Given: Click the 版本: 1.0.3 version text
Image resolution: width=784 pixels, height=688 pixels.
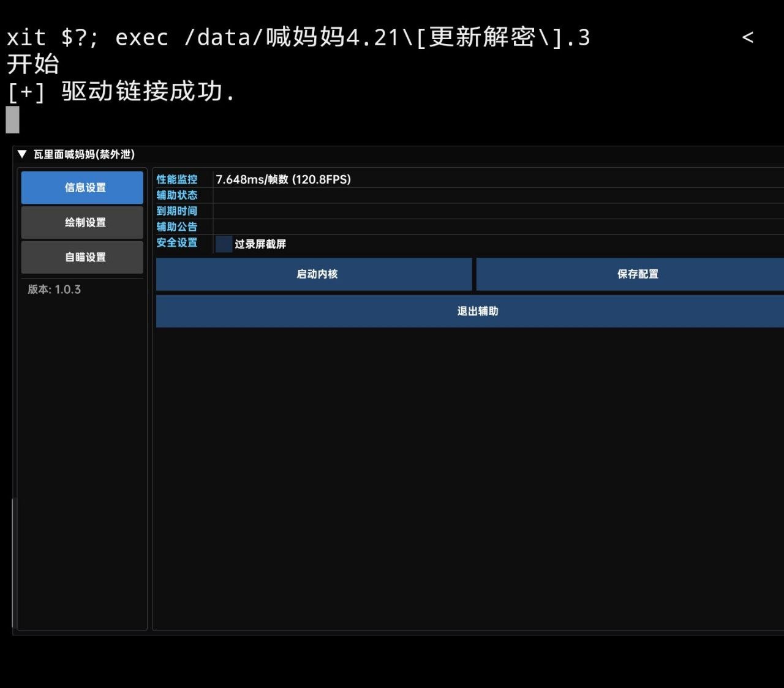Looking at the screenshot, I should pos(55,290).
